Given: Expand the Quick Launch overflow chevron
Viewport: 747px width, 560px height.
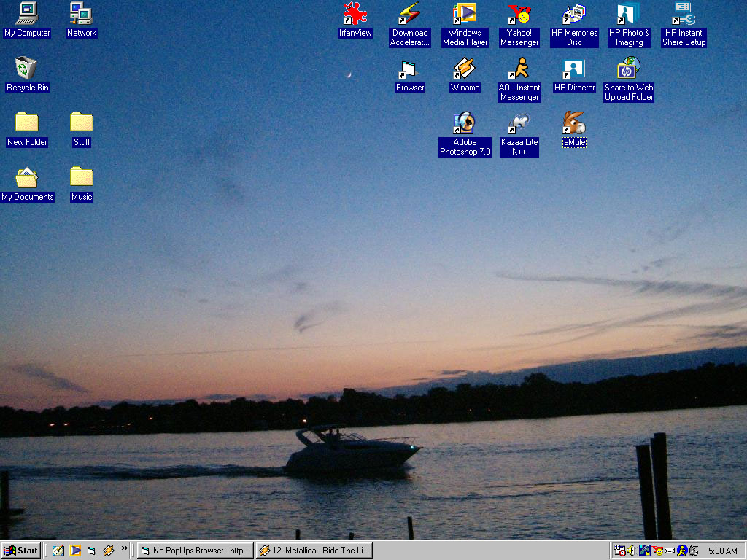Looking at the screenshot, I should pyautogui.click(x=124, y=548).
